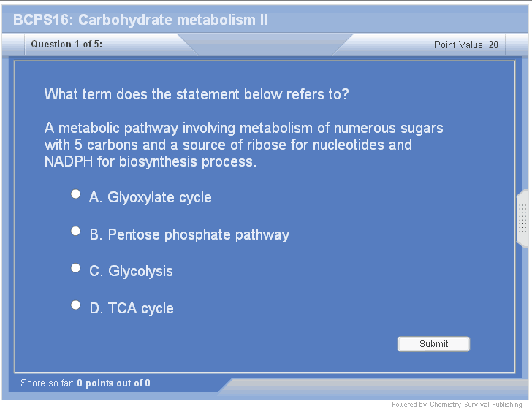Click the metabolic pathway statement paragraph
The height and width of the screenshot is (409, 532).
(x=243, y=145)
